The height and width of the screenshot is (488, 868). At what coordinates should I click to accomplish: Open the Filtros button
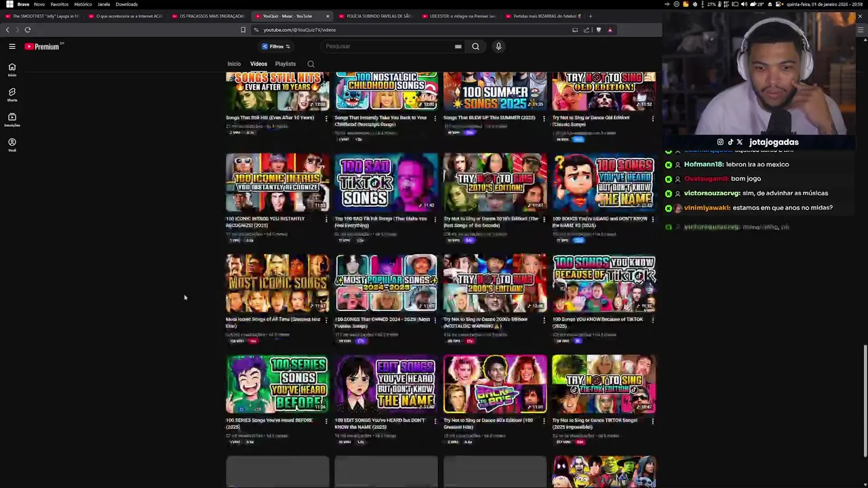pos(276,46)
